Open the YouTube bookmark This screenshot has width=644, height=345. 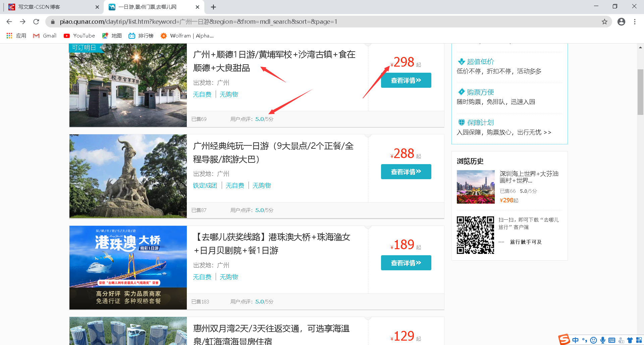[x=79, y=36]
